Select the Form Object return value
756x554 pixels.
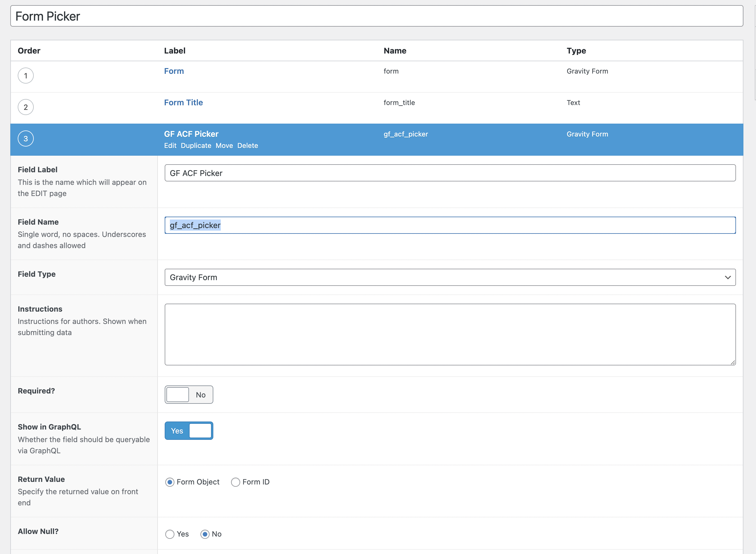170,482
